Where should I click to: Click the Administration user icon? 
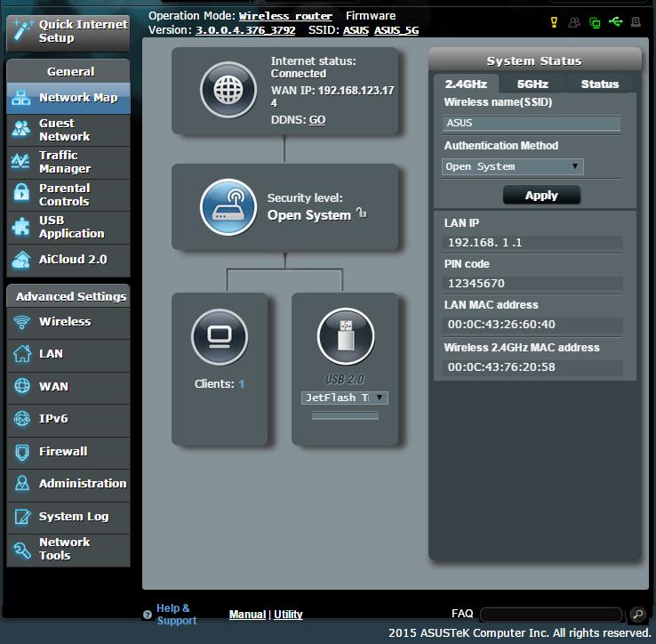tap(21, 483)
